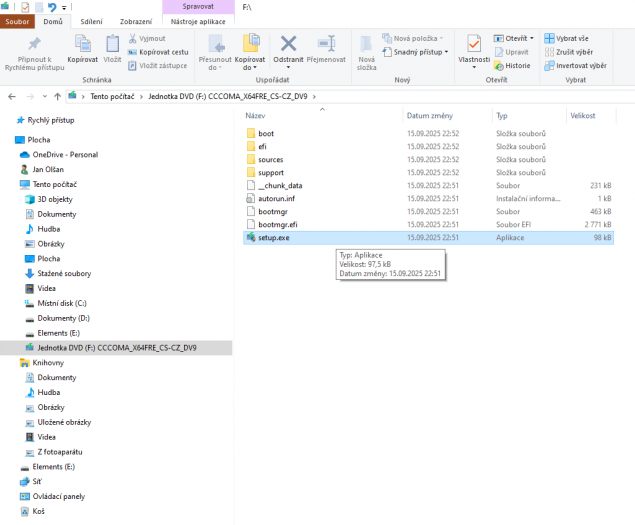Viewport: 635px width, 525px height.
Task: Click Vložit zástupce in ribbon
Action: tap(158, 66)
